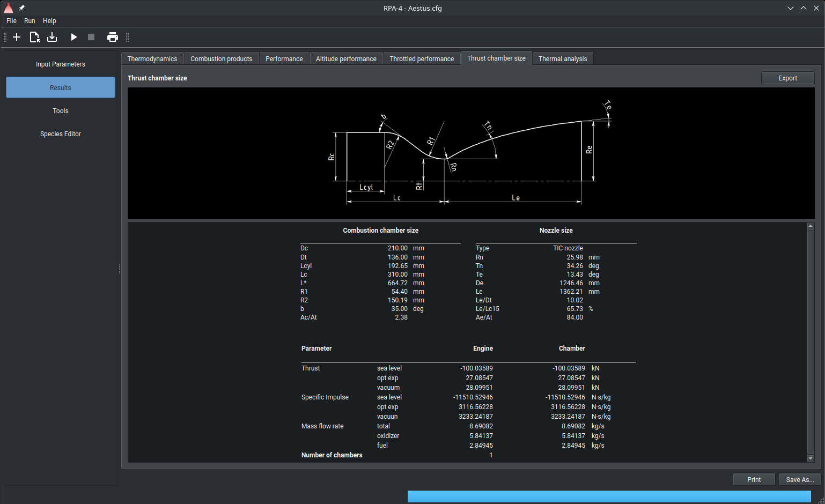
Task: Open the Help menu
Action: (x=49, y=21)
